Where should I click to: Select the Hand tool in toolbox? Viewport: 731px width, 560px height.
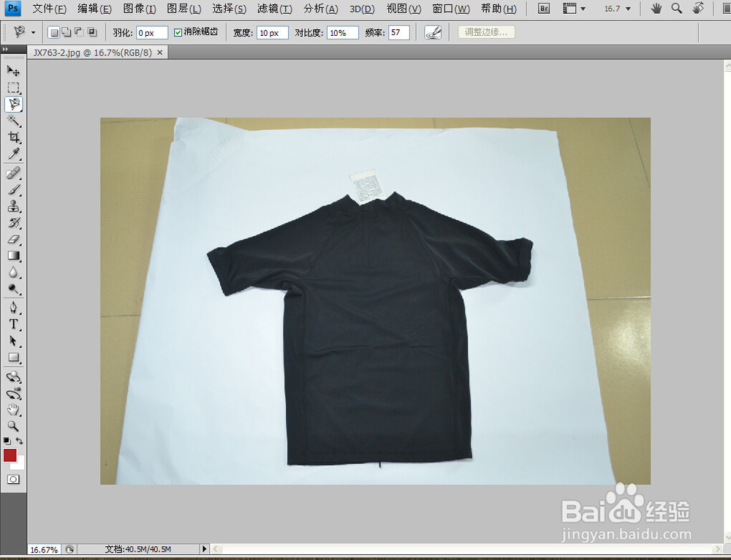pyautogui.click(x=13, y=410)
